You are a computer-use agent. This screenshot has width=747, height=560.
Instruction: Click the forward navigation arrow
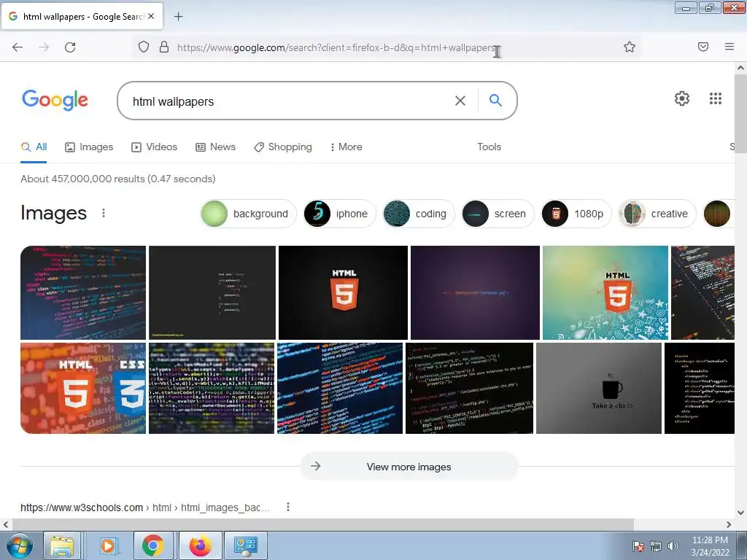pyautogui.click(x=44, y=47)
